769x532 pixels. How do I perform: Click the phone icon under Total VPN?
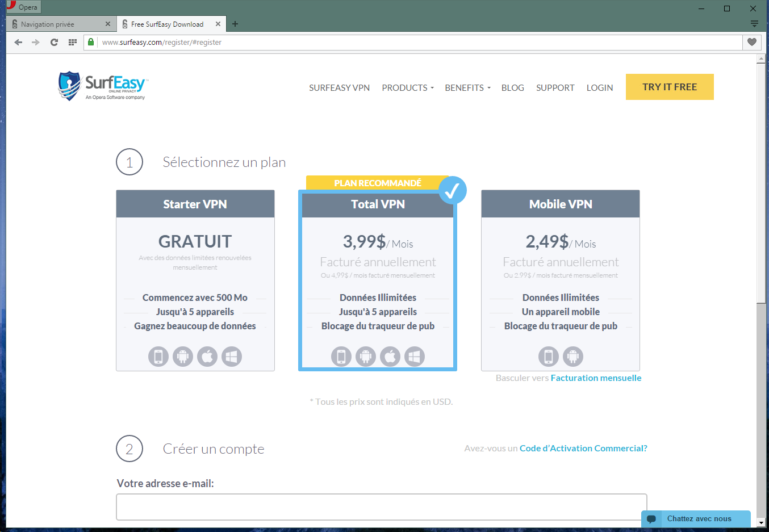pyautogui.click(x=341, y=357)
